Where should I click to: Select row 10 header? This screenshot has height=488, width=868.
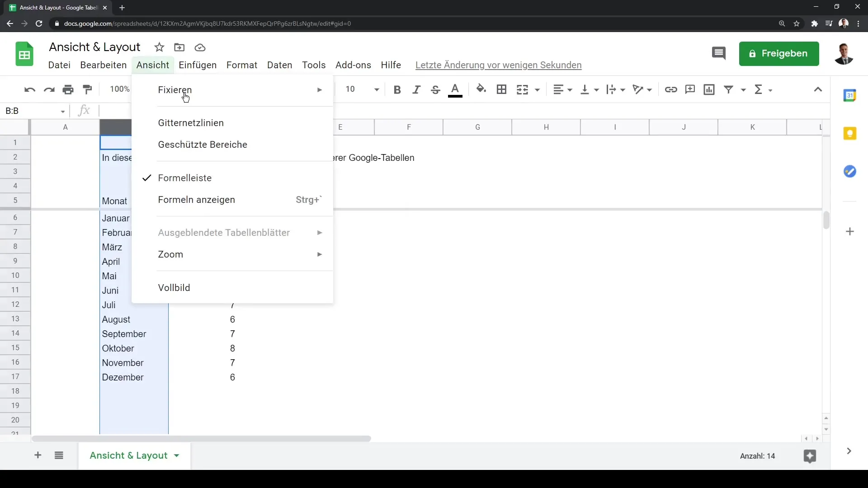pyautogui.click(x=15, y=275)
